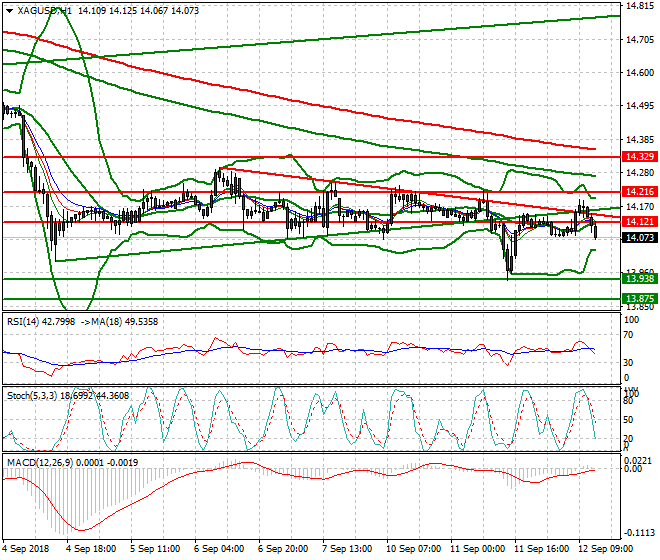Click the 14.815 price scale value

[640, 6]
